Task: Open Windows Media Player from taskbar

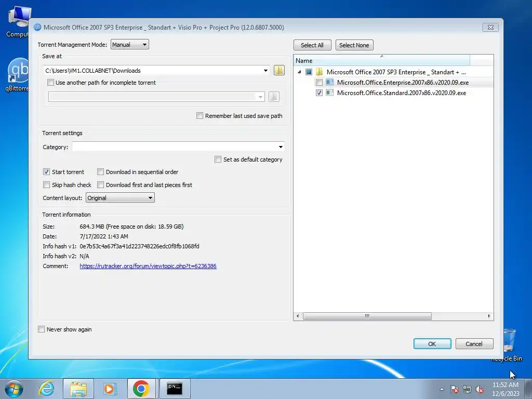Action: (110, 389)
